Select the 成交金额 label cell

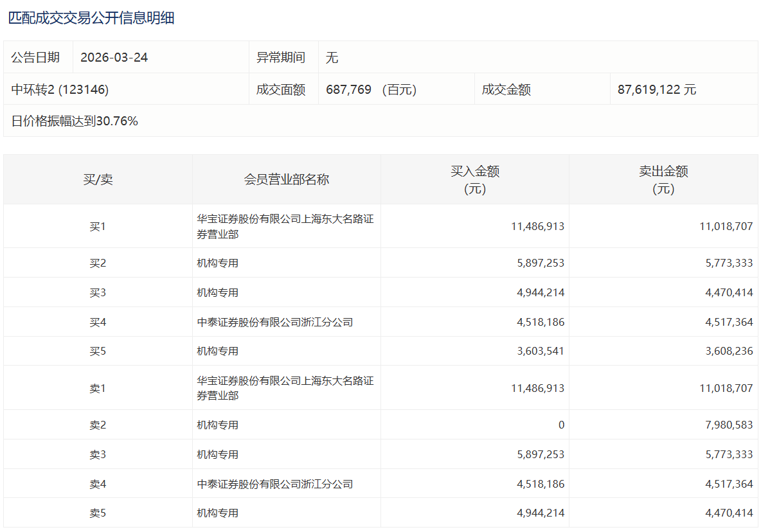point(506,89)
